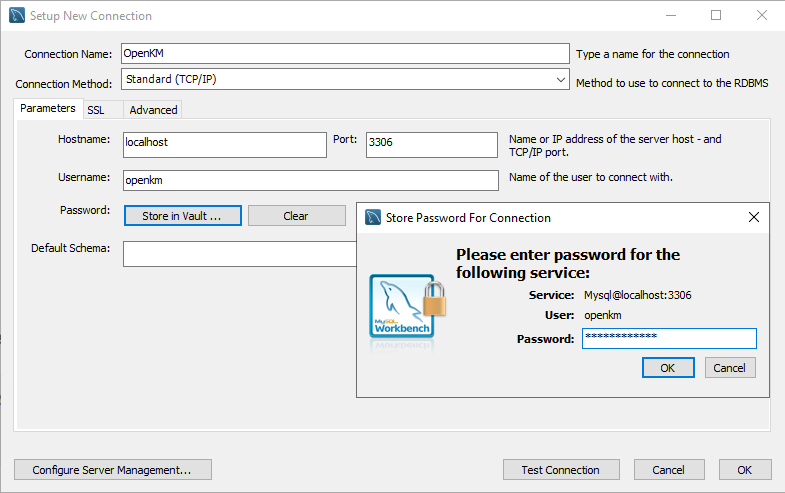Click the Setup New Connection title bar icon
Image resolution: width=785 pixels, height=493 pixels.
point(17,16)
